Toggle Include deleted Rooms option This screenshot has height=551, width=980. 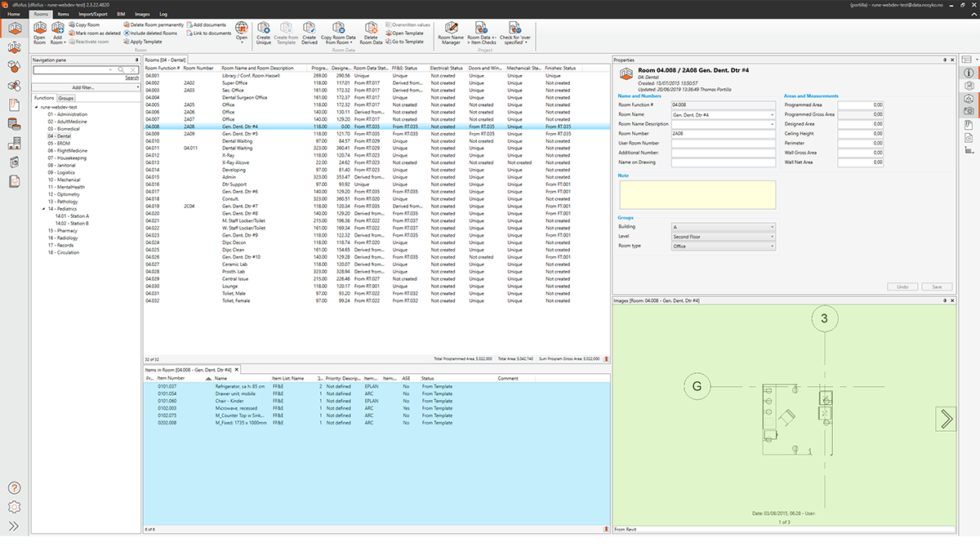point(154,33)
